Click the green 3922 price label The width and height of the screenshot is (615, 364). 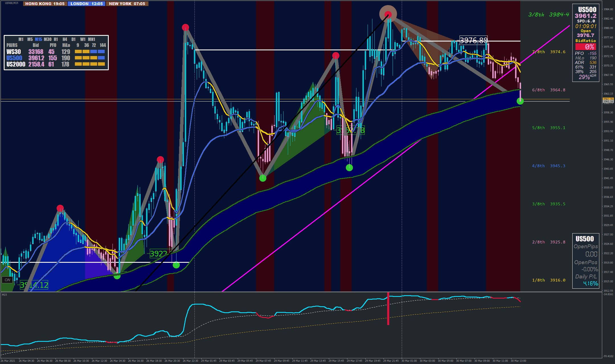[x=159, y=254]
